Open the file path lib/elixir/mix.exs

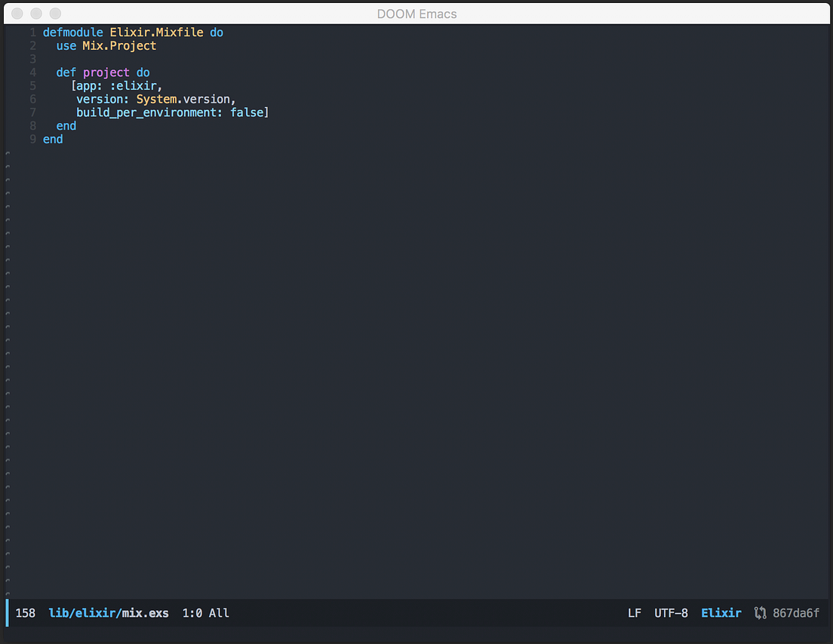click(x=109, y=613)
